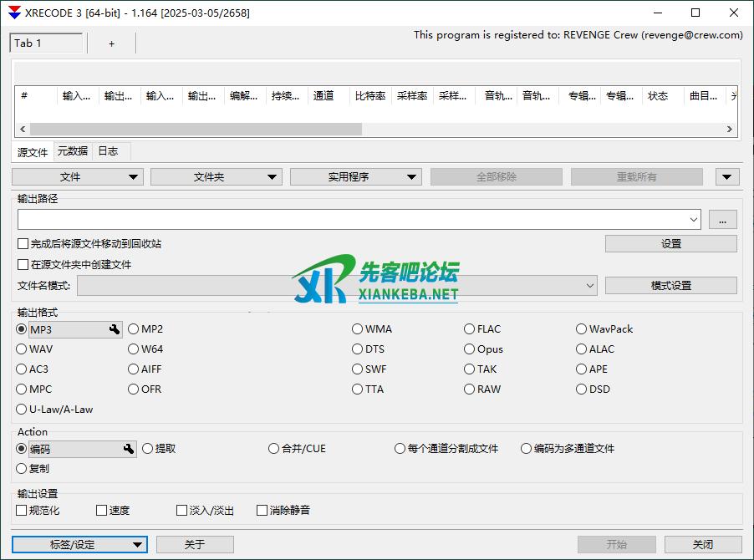Click the output path input field
754x560 pixels.
click(351, 220)
